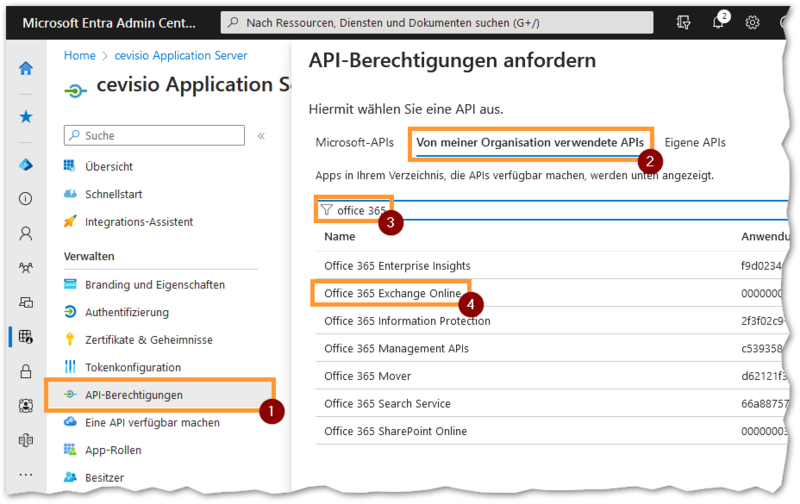
Task: Show more items via ellipsis icon
Action: pyautogui.click(x=26, y=474)
